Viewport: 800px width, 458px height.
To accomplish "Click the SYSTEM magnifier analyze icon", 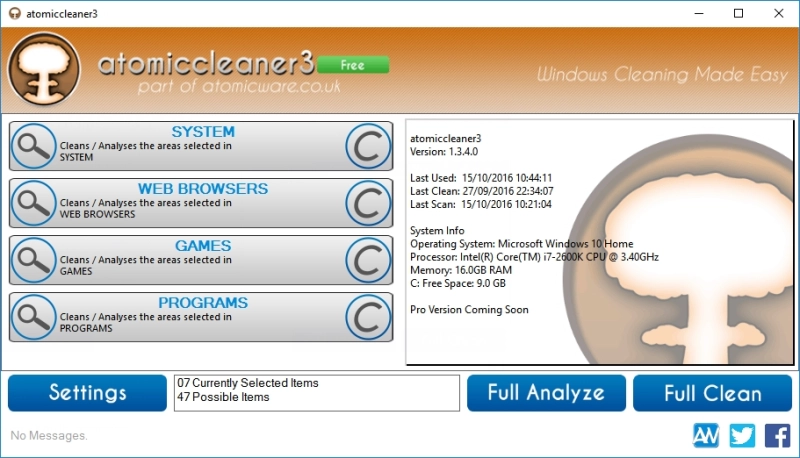I will [34, 146].
